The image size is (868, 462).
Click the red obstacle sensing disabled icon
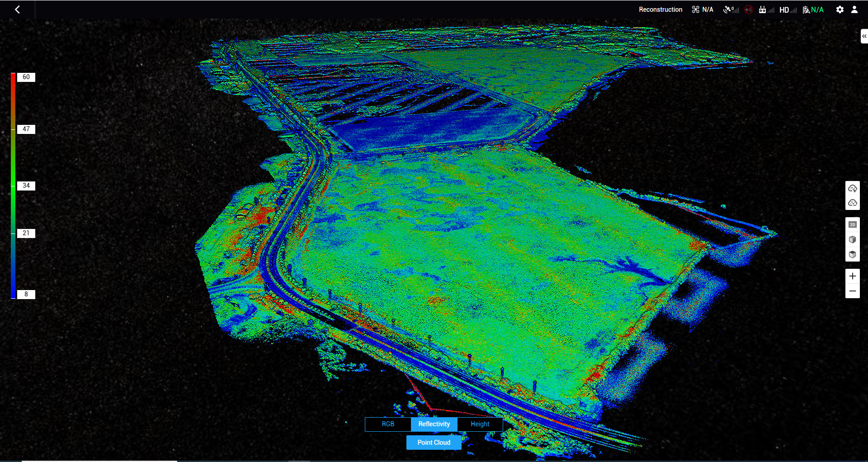(x=749, y=10)
